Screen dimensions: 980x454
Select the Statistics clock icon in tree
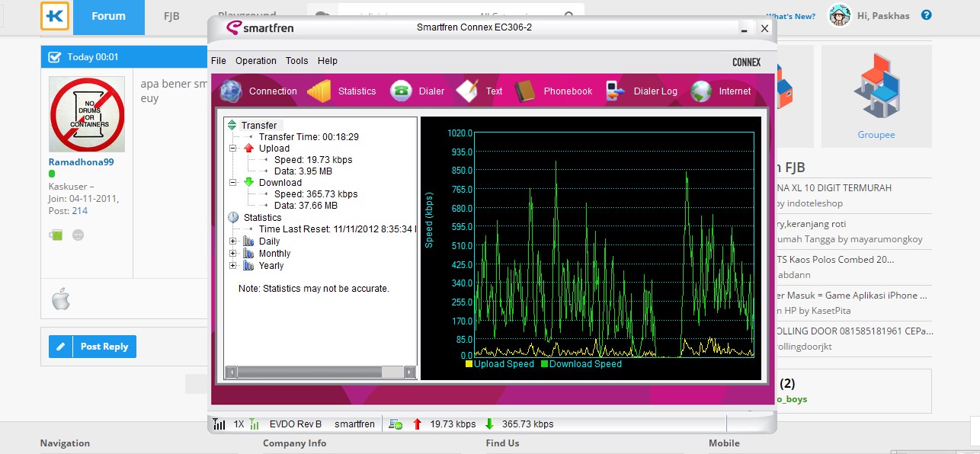tap(233, 218)
